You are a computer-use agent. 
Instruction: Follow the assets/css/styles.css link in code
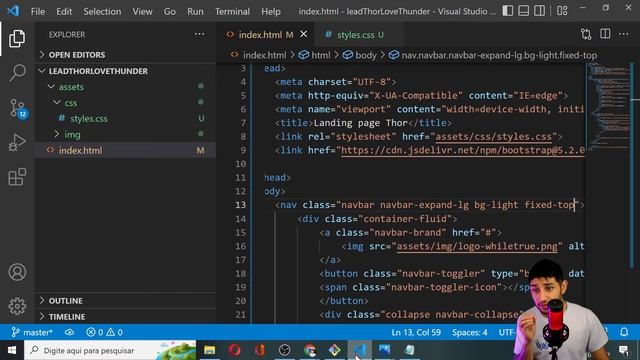(x=493, y=136)
